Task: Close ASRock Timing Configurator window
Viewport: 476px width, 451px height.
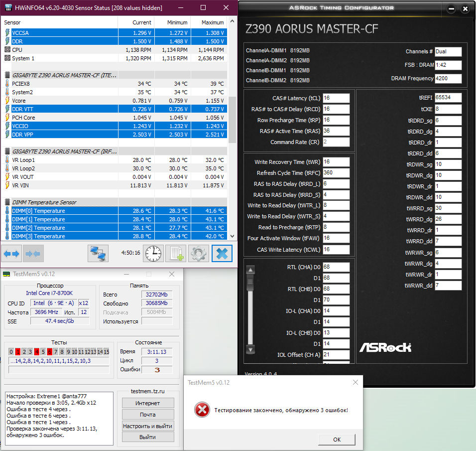Action: tap(465, 9)
